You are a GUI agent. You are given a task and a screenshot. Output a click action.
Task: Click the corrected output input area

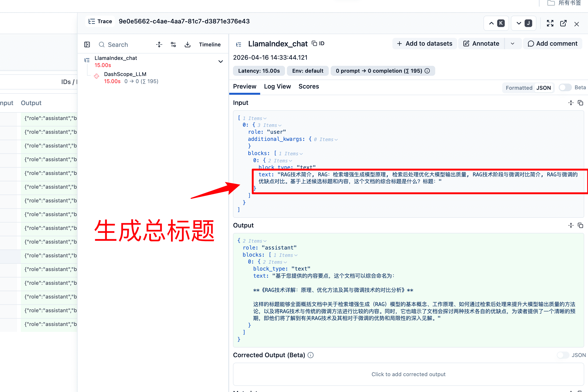click(408, 374)
